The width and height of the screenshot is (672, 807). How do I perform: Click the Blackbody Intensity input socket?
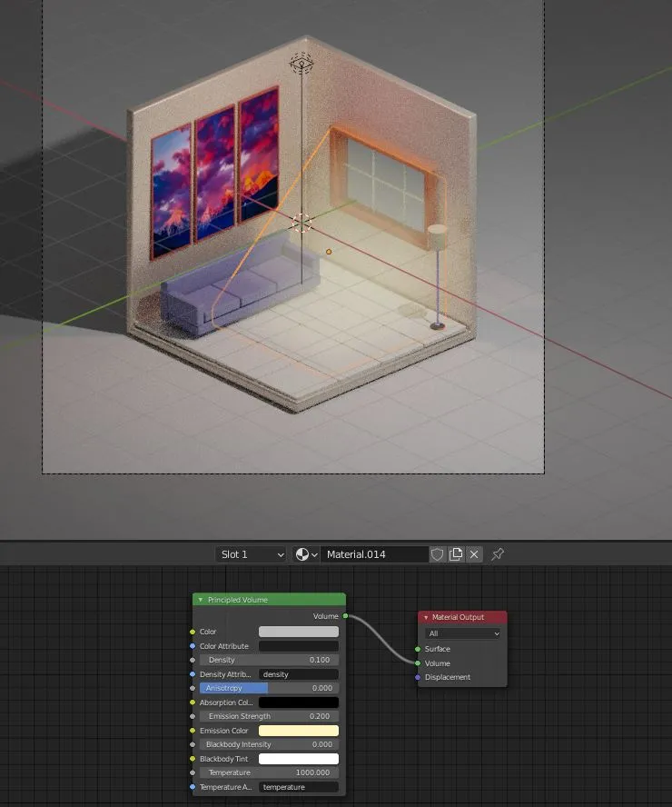click(x=193, y=744)
